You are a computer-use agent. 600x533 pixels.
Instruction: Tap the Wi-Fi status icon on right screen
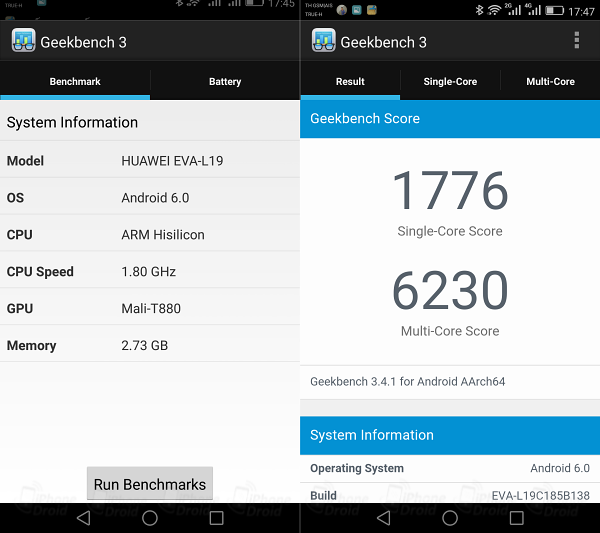point(494,10)
